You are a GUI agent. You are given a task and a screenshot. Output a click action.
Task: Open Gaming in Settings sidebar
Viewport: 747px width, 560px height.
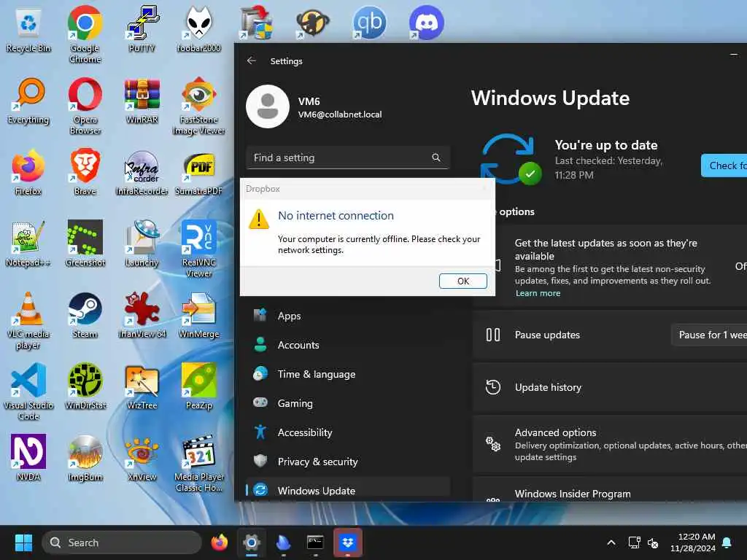point(348,402)
